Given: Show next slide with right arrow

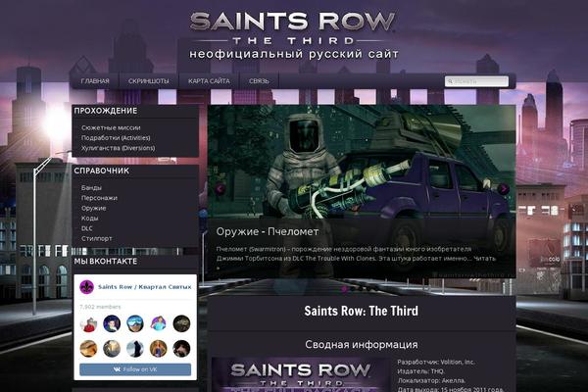Looking at the screenshot, I should 503,189.
